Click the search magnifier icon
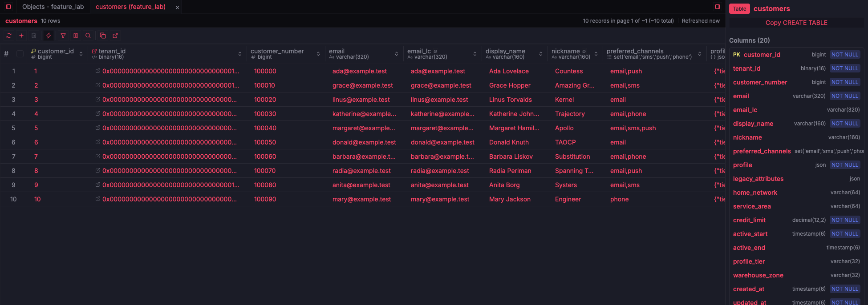 (x=88, y=36)
